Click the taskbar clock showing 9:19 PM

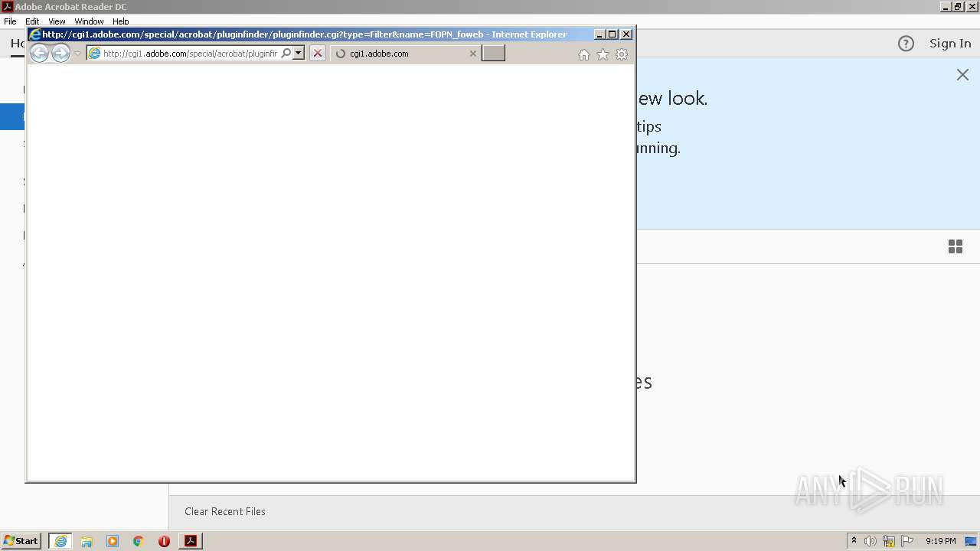click(940, 541)
